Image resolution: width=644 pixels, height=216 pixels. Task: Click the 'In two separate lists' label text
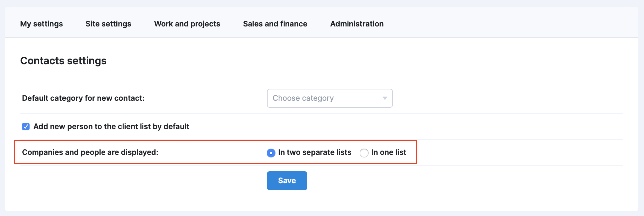tap(315, 152)
